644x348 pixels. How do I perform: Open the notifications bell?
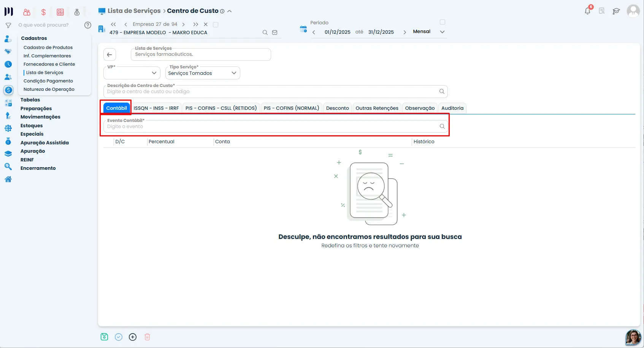tap(588, 11)
